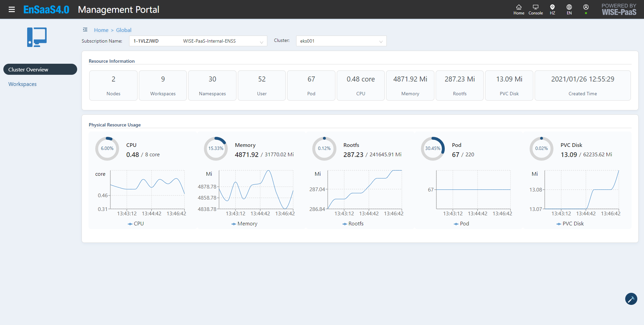
Task: Click the HZ location icon
Action: [552, 9]
